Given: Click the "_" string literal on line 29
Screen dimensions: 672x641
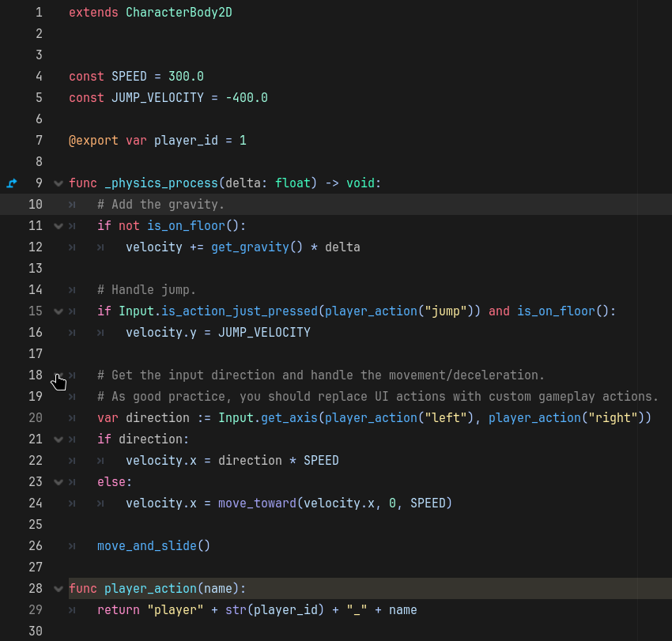Looking at the screenshot, I should (x=357, y=610).
